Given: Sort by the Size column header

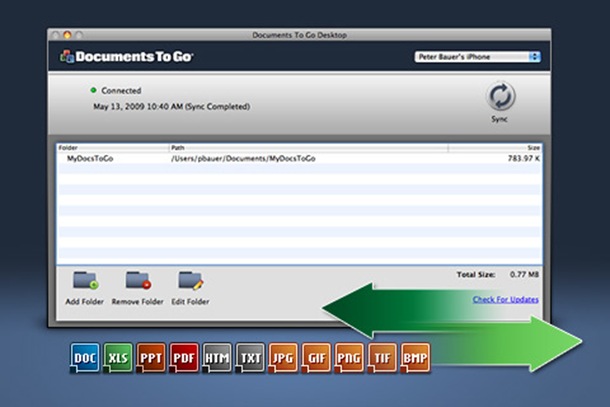Looking at the screenshot, I should [495, 147].
